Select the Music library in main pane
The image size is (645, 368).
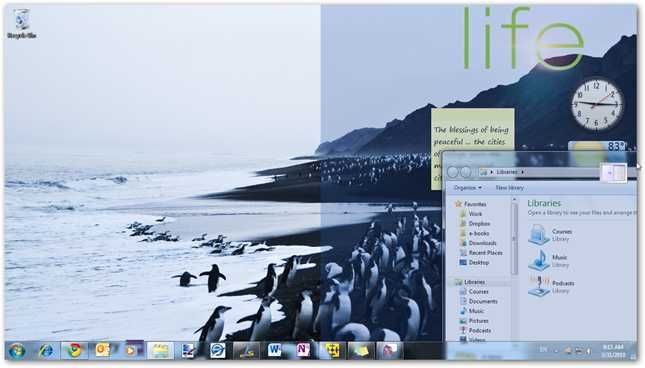548,261
